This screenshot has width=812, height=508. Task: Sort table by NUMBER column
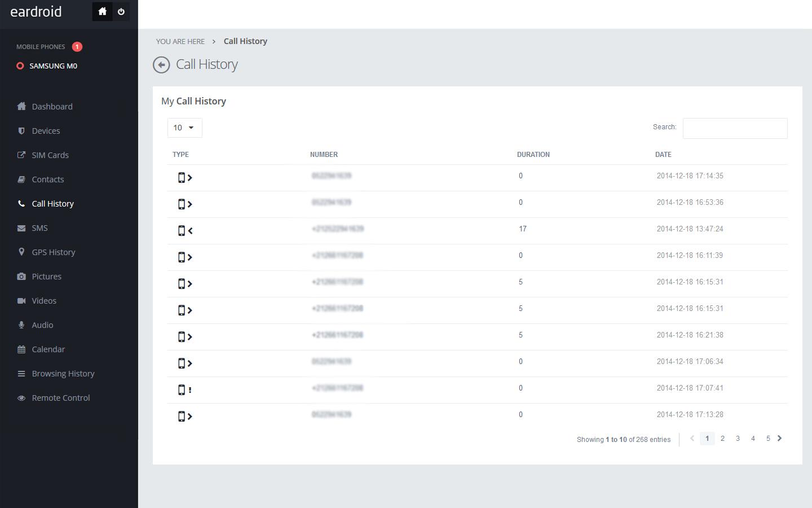tap(324, 155)
